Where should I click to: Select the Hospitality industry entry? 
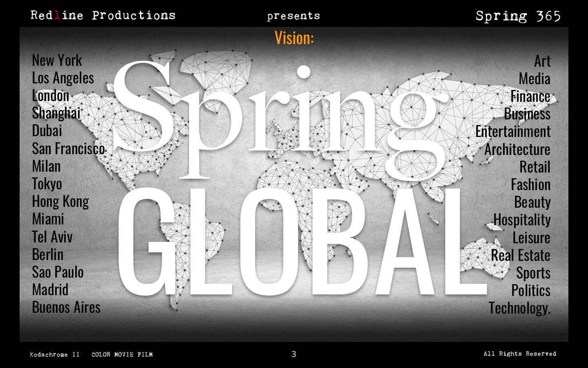pyautogui.click(x=522, y=220)
